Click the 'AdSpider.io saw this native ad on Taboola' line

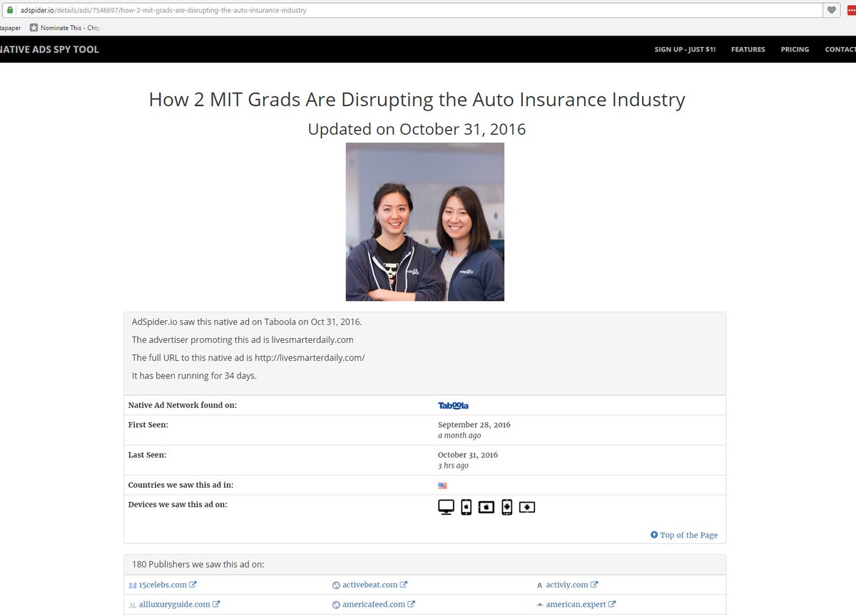247,322
